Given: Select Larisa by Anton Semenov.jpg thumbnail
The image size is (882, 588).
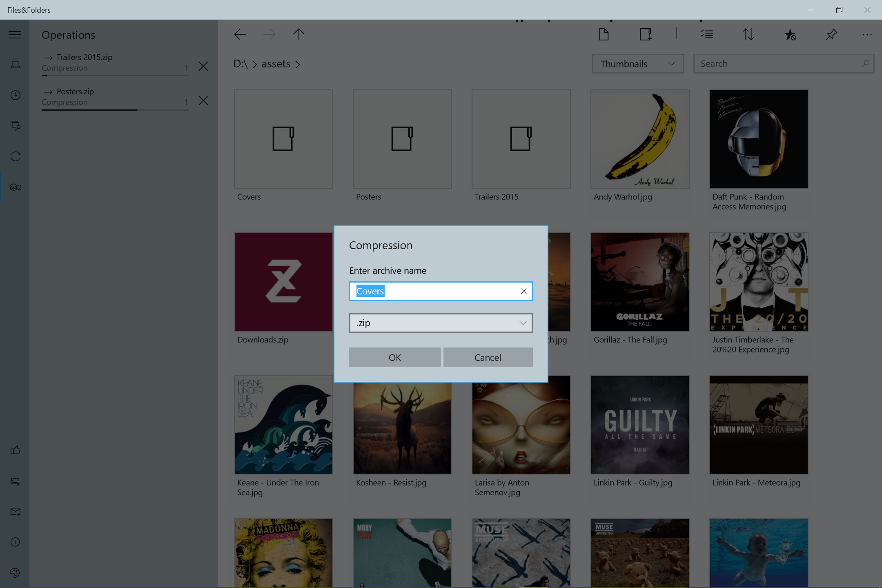Looking at the screenshot, I should click(521, 428).
